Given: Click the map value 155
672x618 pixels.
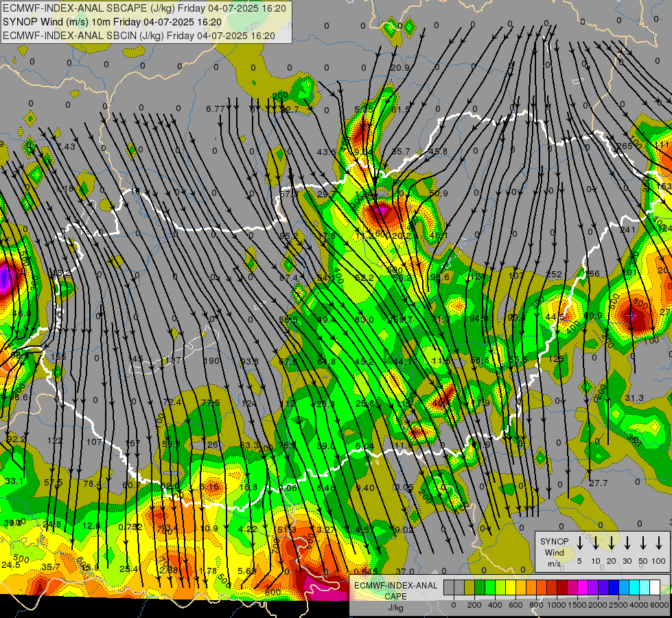Looking at the screenshot, I should coord(58,356).
